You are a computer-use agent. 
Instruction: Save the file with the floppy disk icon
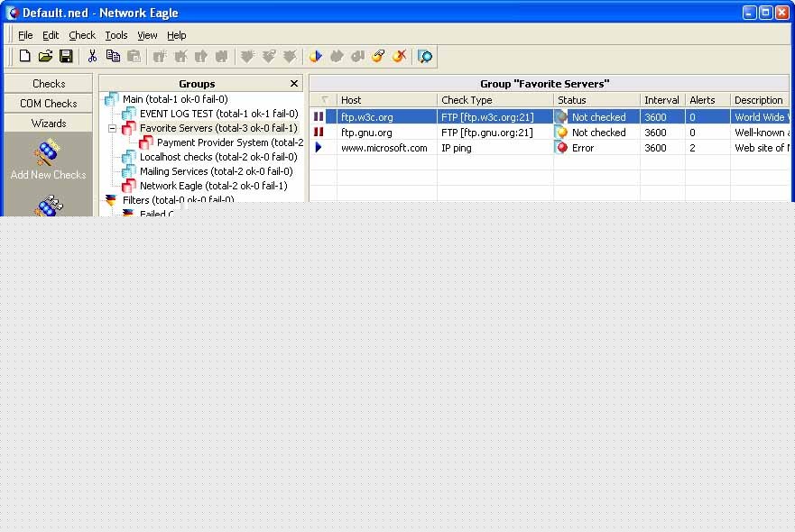(66, 56)
